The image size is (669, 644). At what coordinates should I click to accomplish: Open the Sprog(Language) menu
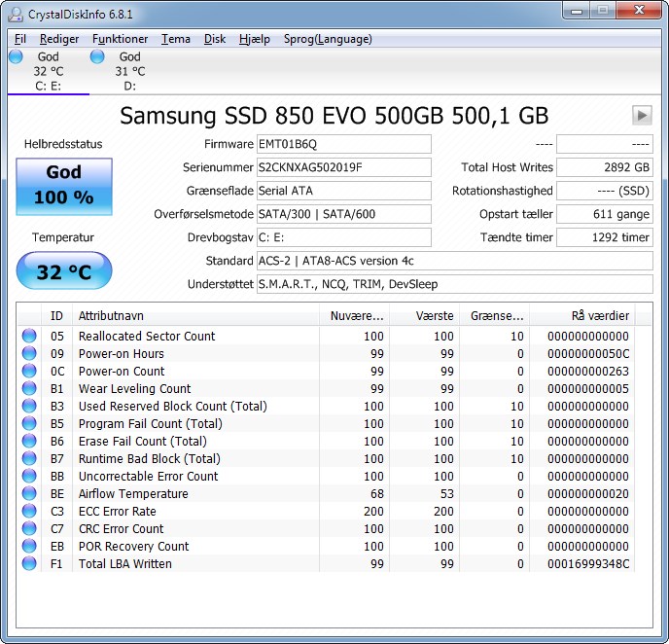328,39
